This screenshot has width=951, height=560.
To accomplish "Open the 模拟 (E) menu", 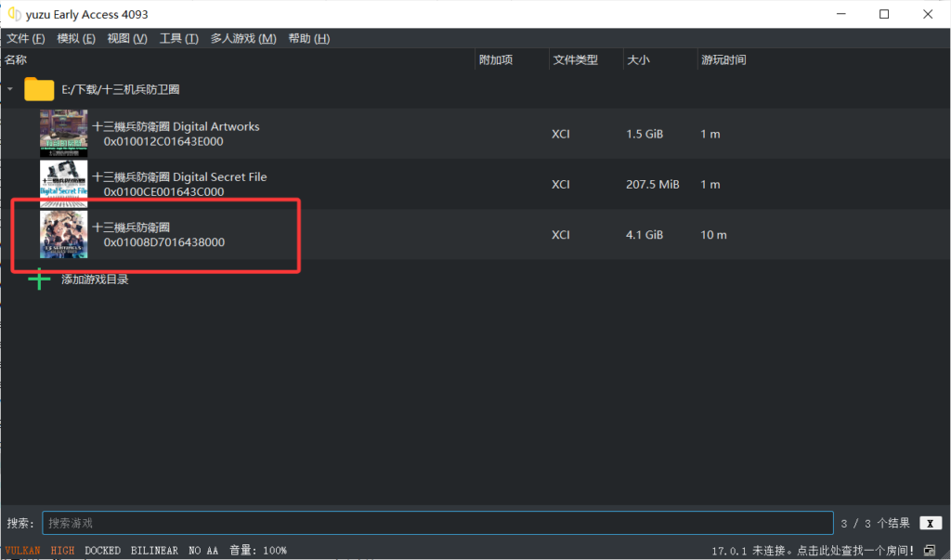I will pos(76,38).
